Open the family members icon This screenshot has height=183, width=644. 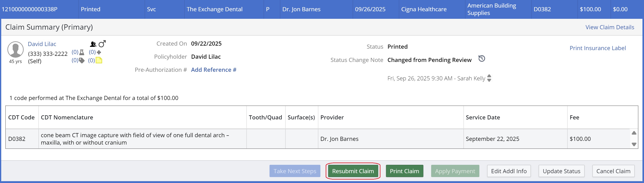click(93, 44)
